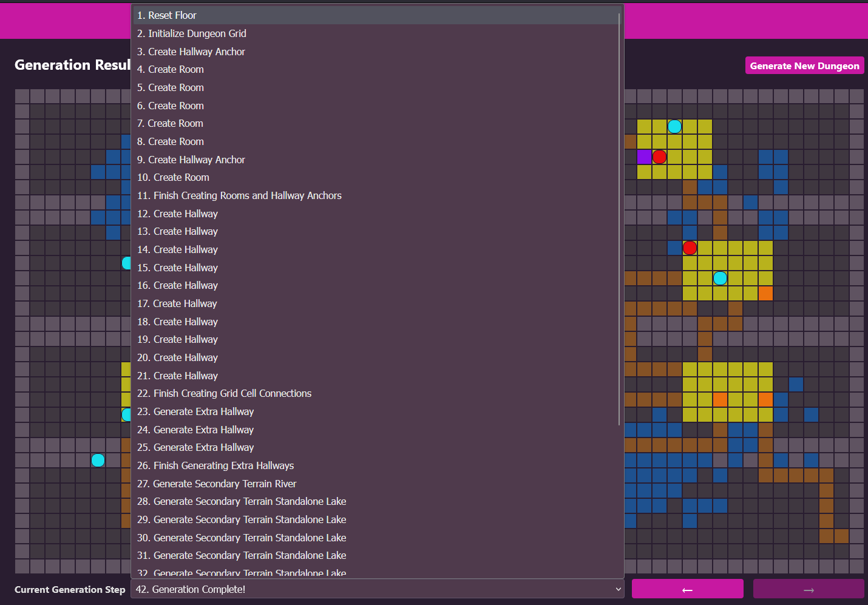
Task: Click the disabled next step right arrow button
Action: pos(809,589)
